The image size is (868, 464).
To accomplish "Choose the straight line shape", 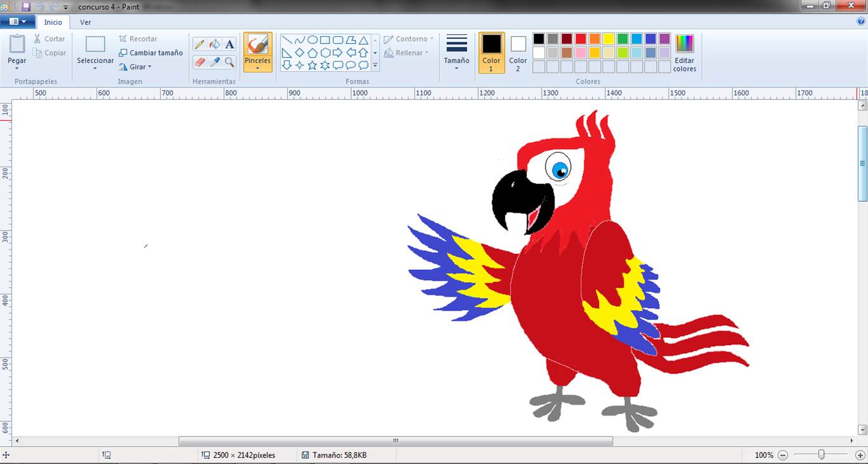I will coord(287,39).
